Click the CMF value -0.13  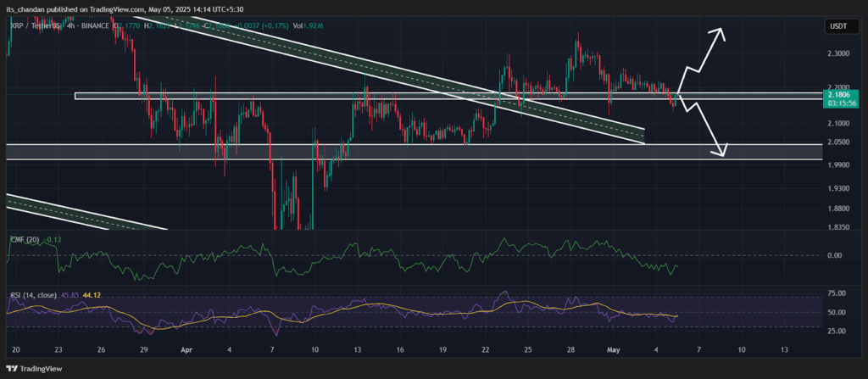(51, 239)
